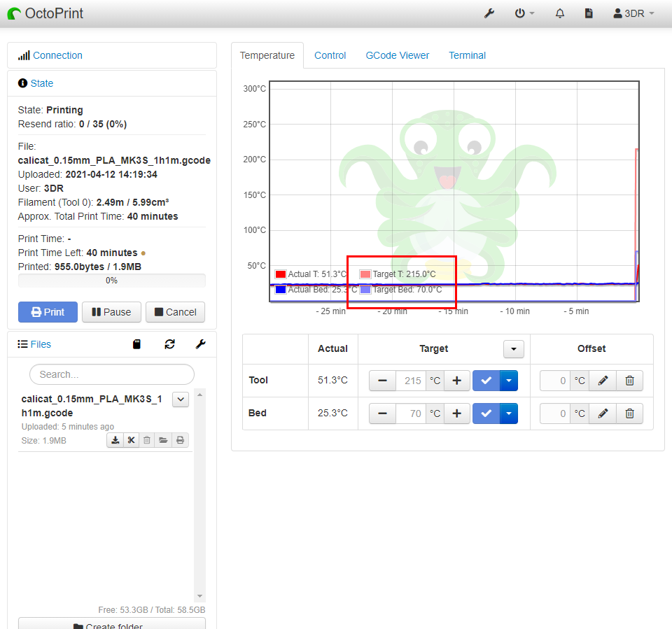Click the notifications bell icon
Viewport: 672px width, 629px height.
point(560,13)
